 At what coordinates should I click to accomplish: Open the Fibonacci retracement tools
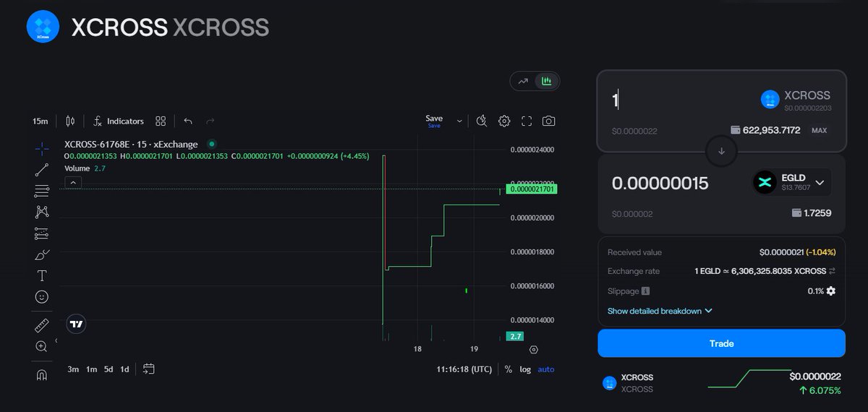tap(42, 191)
